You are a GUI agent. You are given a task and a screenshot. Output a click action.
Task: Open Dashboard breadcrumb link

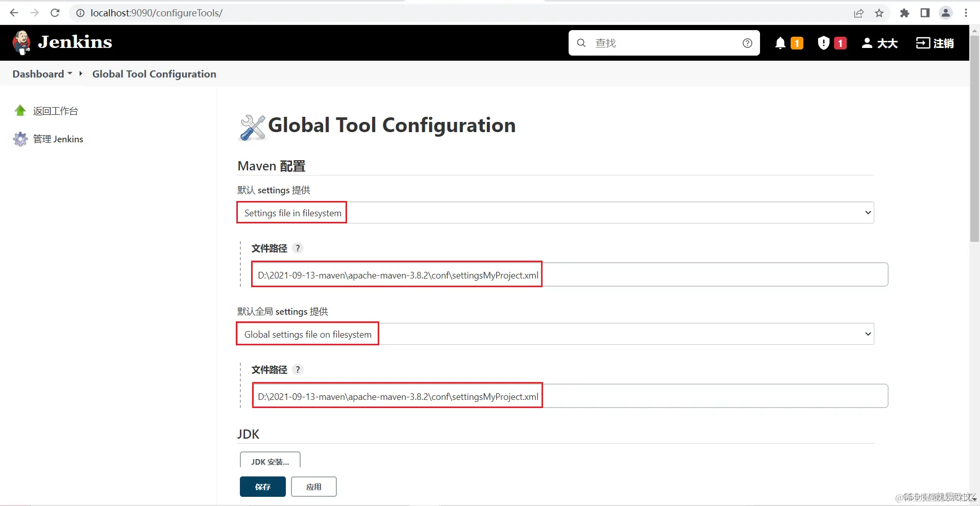tap(38, 74)
